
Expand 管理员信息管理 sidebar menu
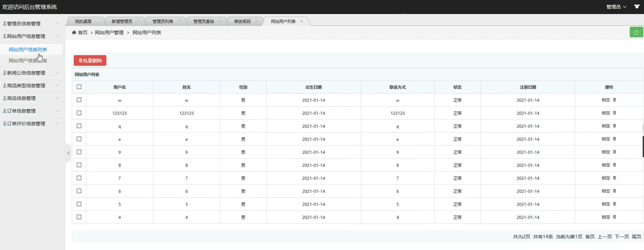pos(31,24)
